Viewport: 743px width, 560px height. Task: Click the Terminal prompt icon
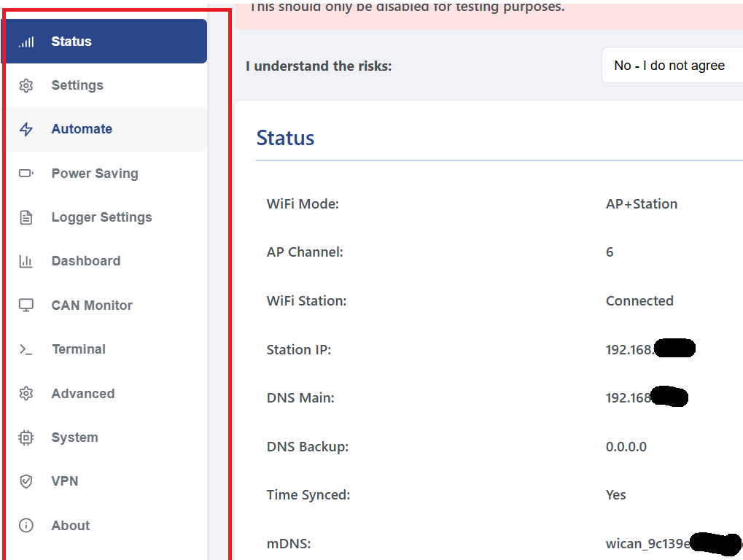click(x=26, y=350)
